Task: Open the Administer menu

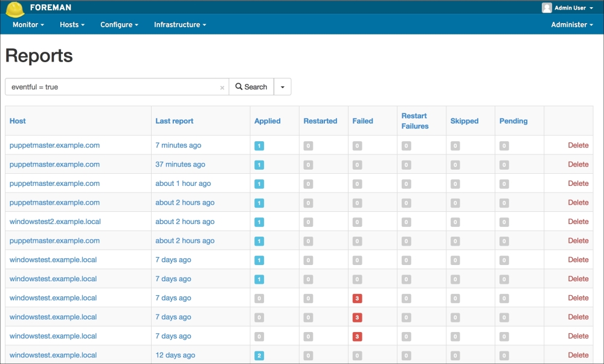Action: pyautogui.click(x=571, y=25)
